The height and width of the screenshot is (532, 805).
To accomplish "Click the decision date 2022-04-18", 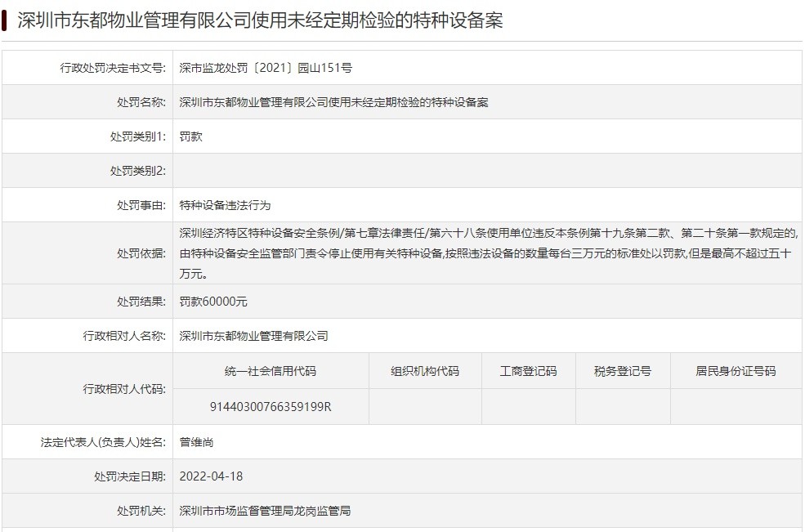I will click(x=211, y=476).
